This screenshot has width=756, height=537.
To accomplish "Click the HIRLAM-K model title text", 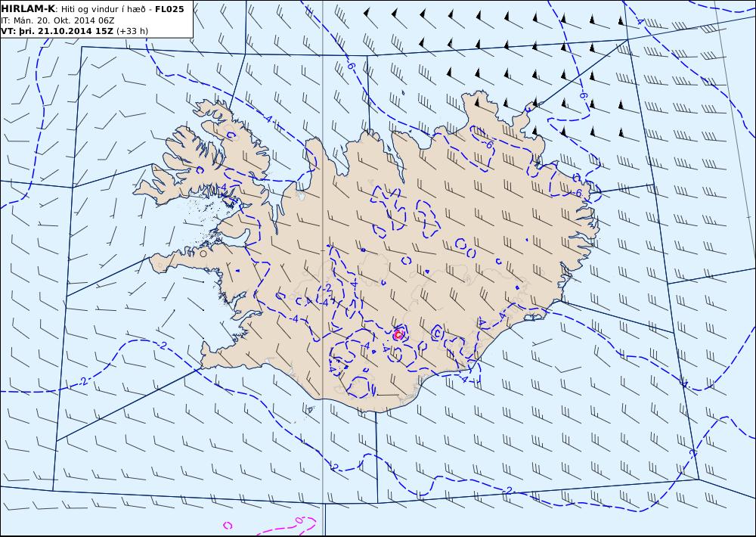I will coord(28,9).
